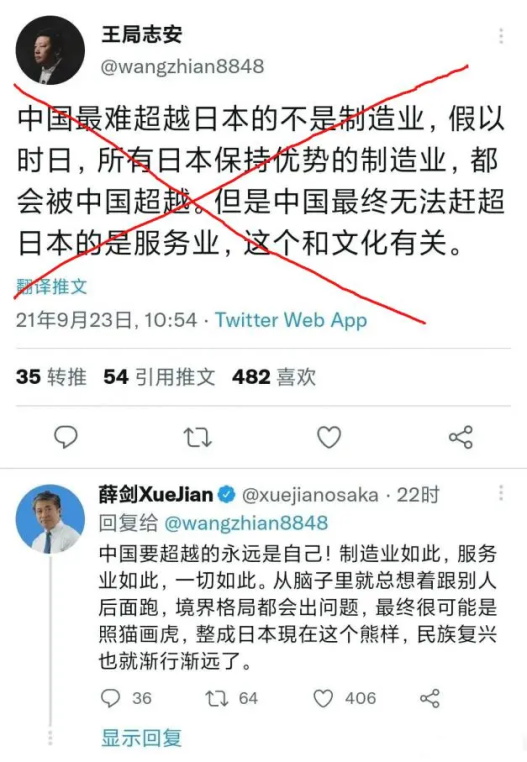Image resolution: width=527 pixels, height=762 pixels.
Task: View the 482 喜欢 likes list
Action: pos(274,377)
